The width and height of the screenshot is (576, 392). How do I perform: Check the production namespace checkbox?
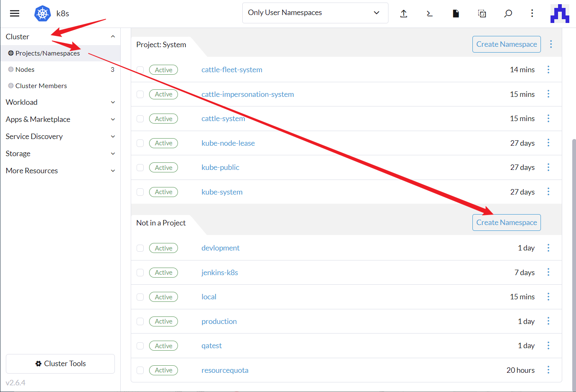(x=140, y=321)
